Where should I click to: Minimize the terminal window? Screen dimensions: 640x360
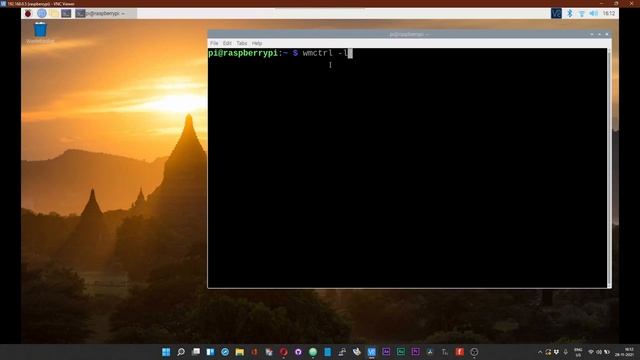[592, 34]
